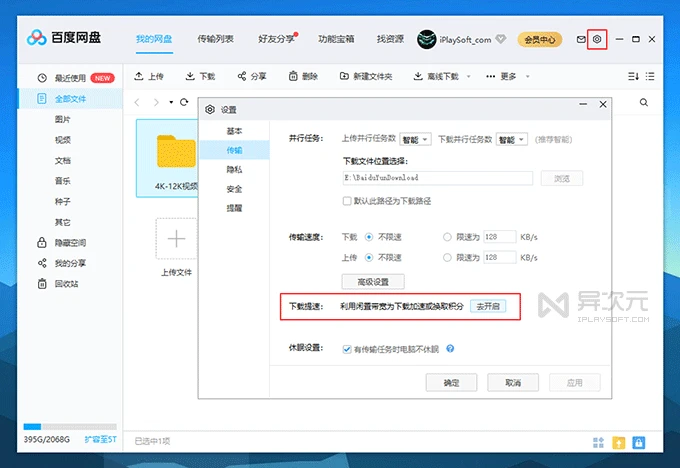
Task: Click the sleep setting help icon
Action: [450, 349]
